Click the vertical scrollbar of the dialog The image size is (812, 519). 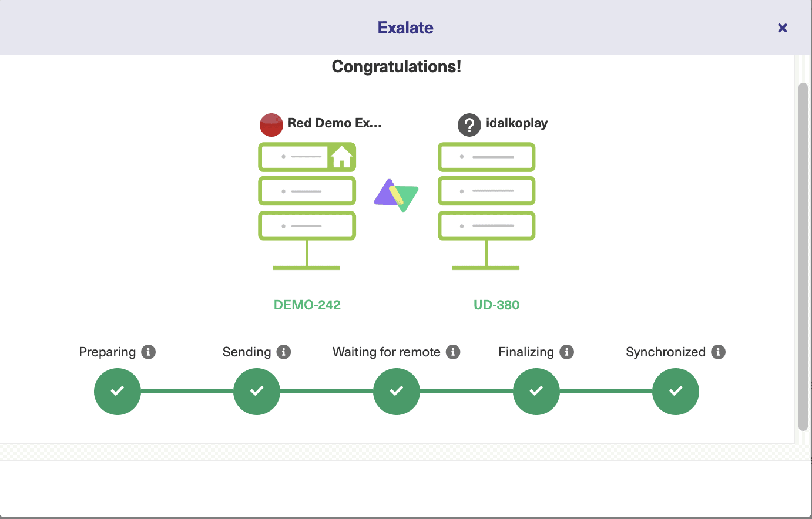(803, 257)
